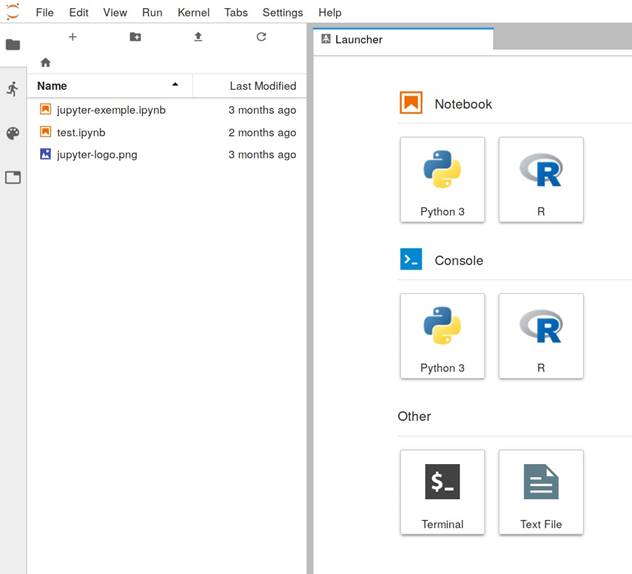The width and height of the screenshot is (632, 574).
Task: Click the Upload Files icon
Action: [198, 37]
